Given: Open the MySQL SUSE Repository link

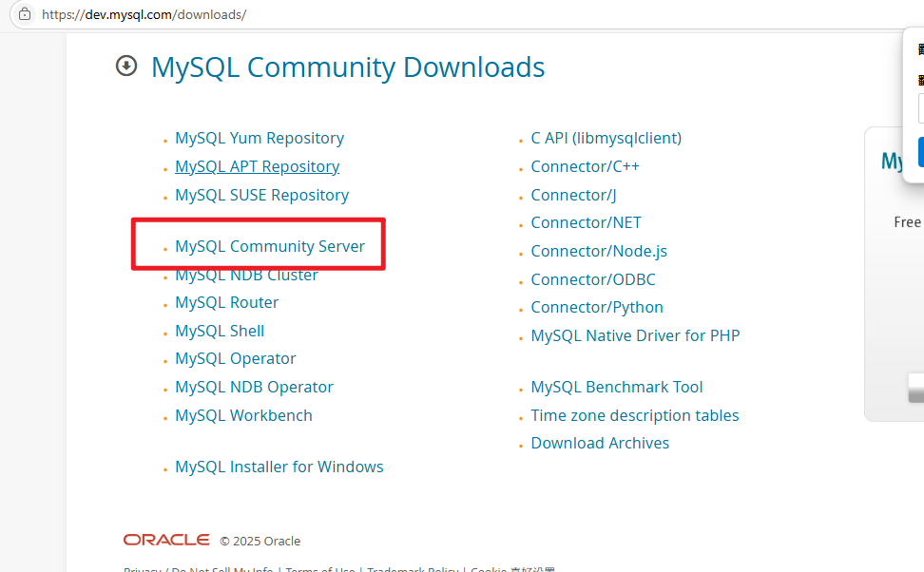Looking at the screenshot, I should click(x=261, y=195).
